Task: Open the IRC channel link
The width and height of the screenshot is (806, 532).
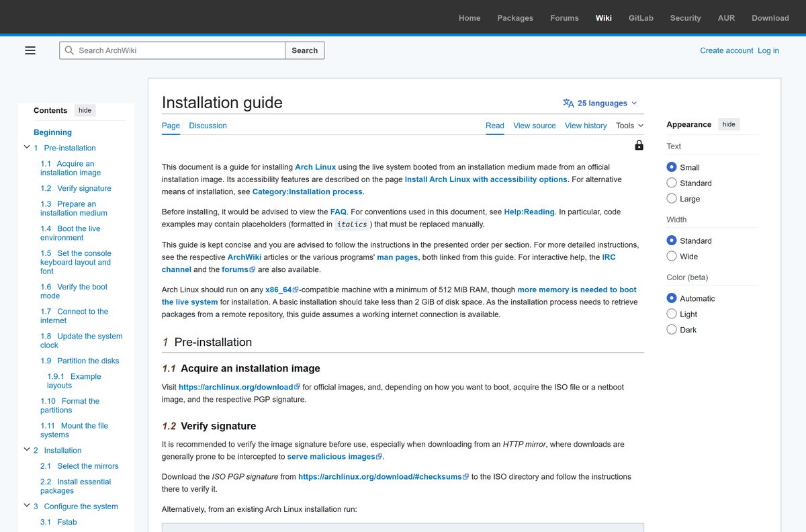Action: 609,257
